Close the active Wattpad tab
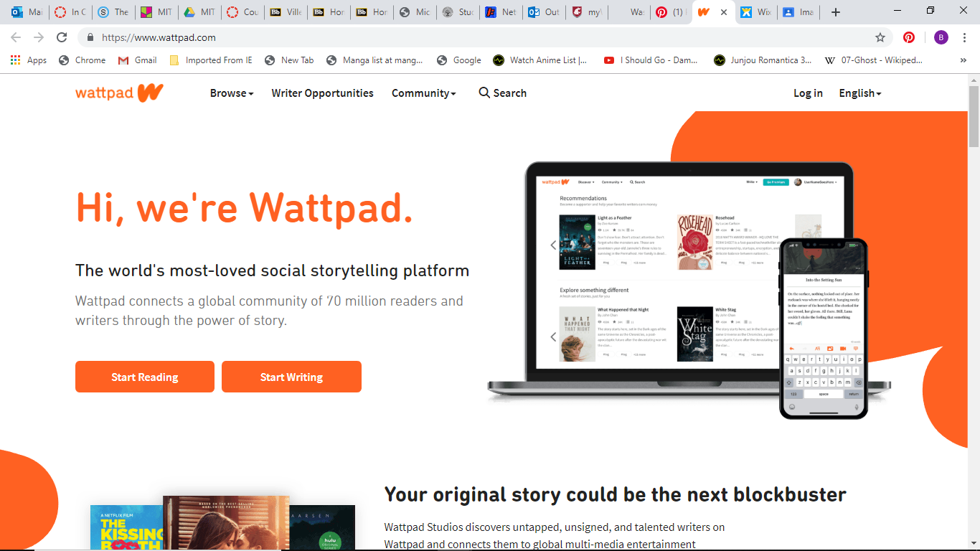Screen dimensions: 980x551 tap(723, 12)
